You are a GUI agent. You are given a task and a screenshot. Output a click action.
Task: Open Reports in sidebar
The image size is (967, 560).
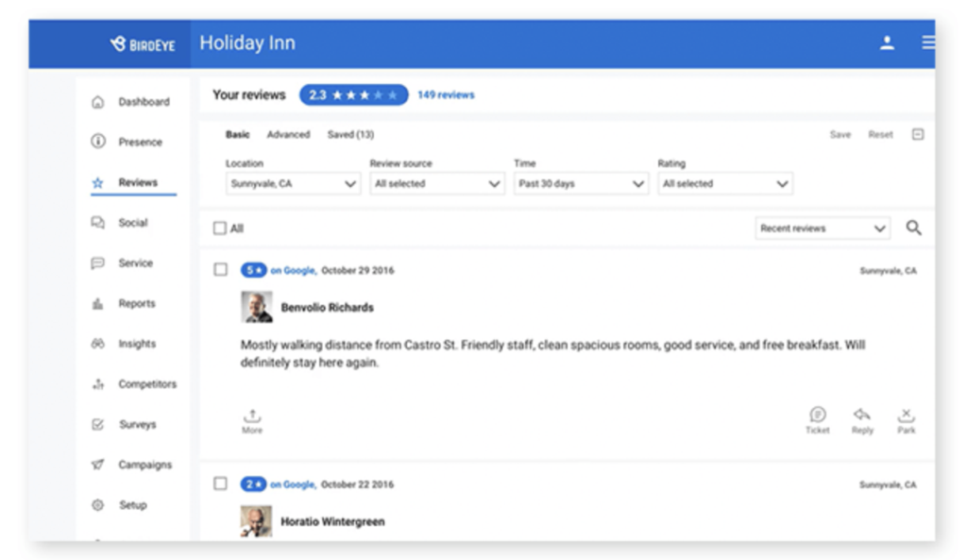pos(137,303)
